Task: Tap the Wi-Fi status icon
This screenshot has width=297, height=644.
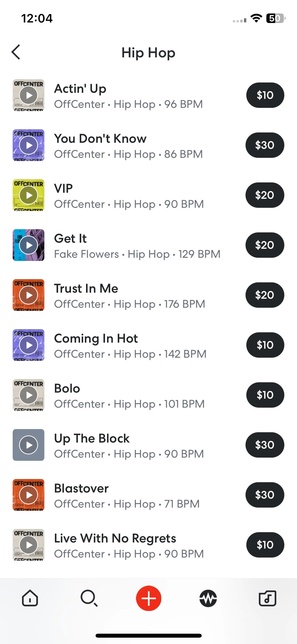Action: [256, 18]
